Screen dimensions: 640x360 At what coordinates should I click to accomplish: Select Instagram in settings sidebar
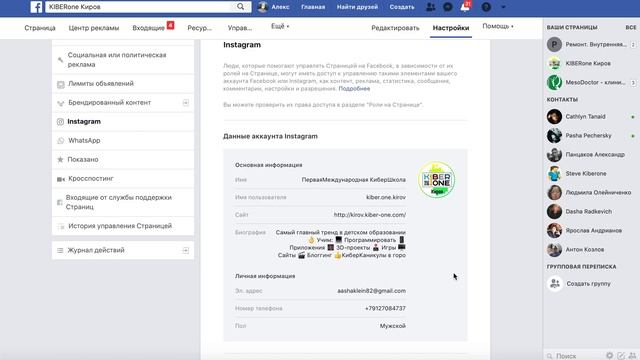123,122
